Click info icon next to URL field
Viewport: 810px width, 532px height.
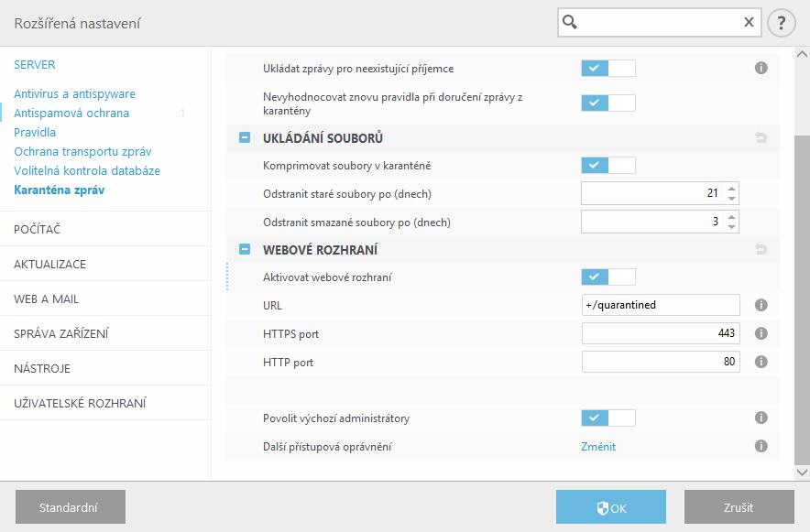tap(761, 305)
